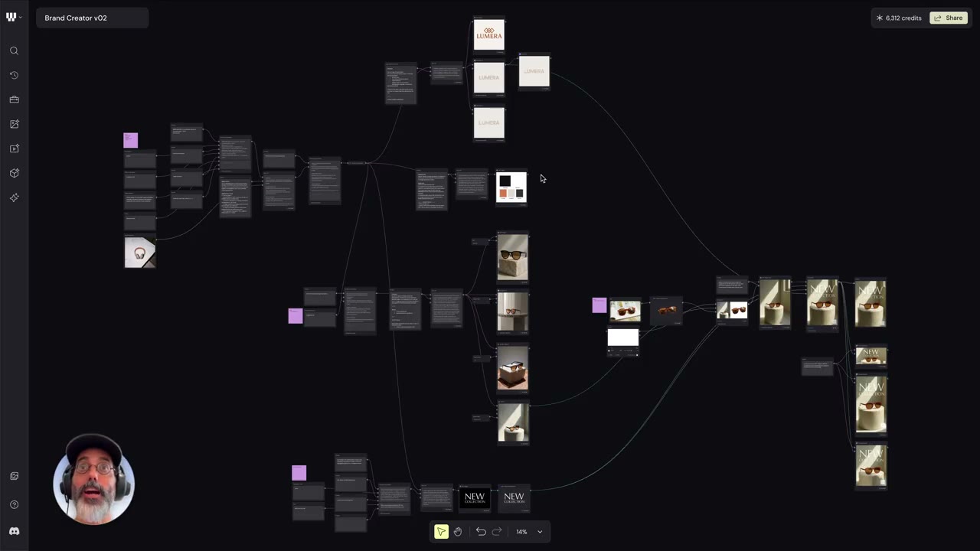Switch to the hand pan tool
This screenshot has height=551, width=980.
(458, 531)
